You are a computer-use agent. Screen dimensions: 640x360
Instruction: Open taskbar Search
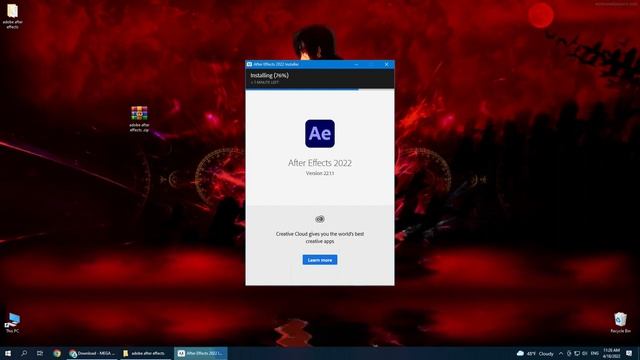tap(24, 353)
